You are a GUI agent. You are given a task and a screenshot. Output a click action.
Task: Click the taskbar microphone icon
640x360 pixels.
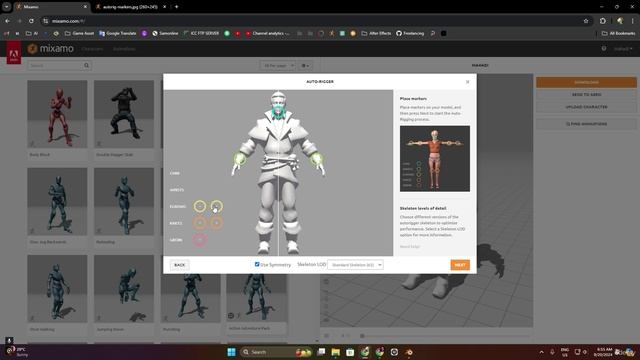pyautogui.click(x=552, y=352)
